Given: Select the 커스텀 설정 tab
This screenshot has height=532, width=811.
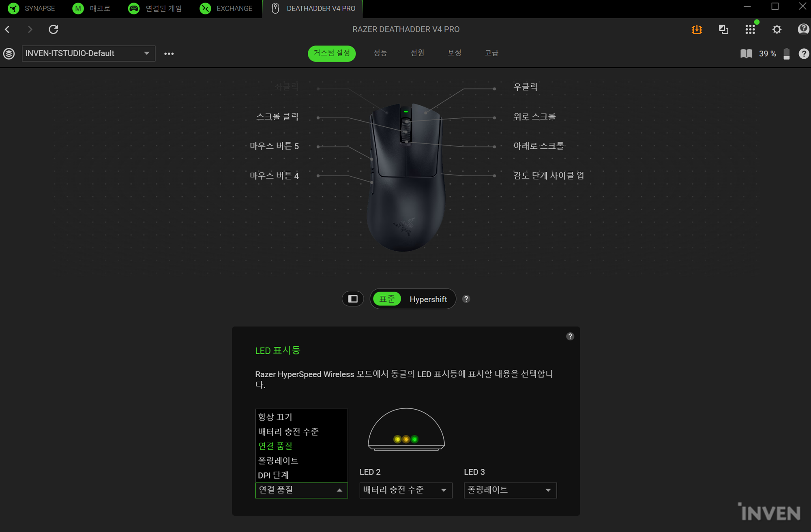Looking at the screenshot, I should point(332,53).
